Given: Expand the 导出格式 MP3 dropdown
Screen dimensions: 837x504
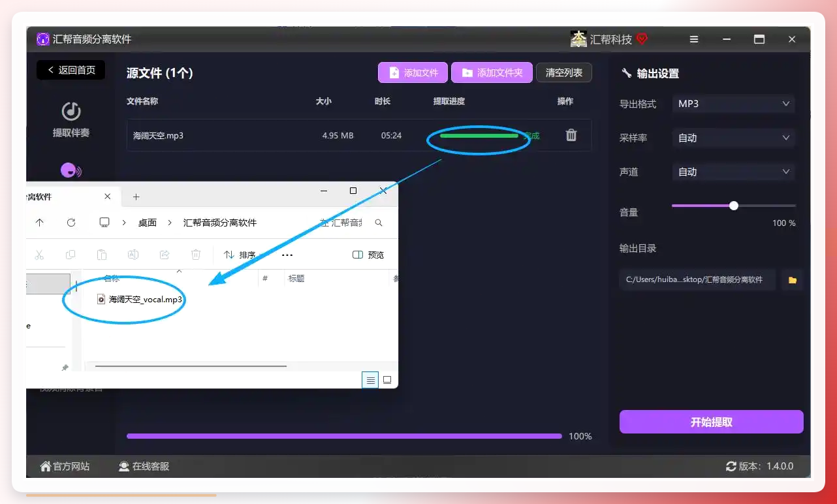Looking at the screenshot, I should click(734, 104).
